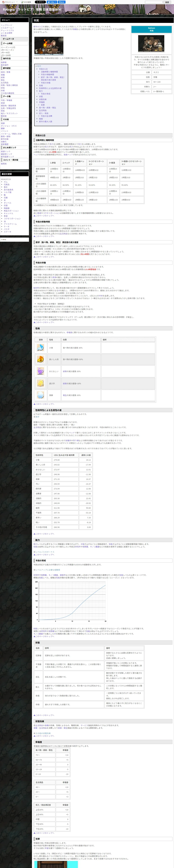Open 化粧品 in the recent updates list
Screen dimensions: 174x868
point(6,185)
